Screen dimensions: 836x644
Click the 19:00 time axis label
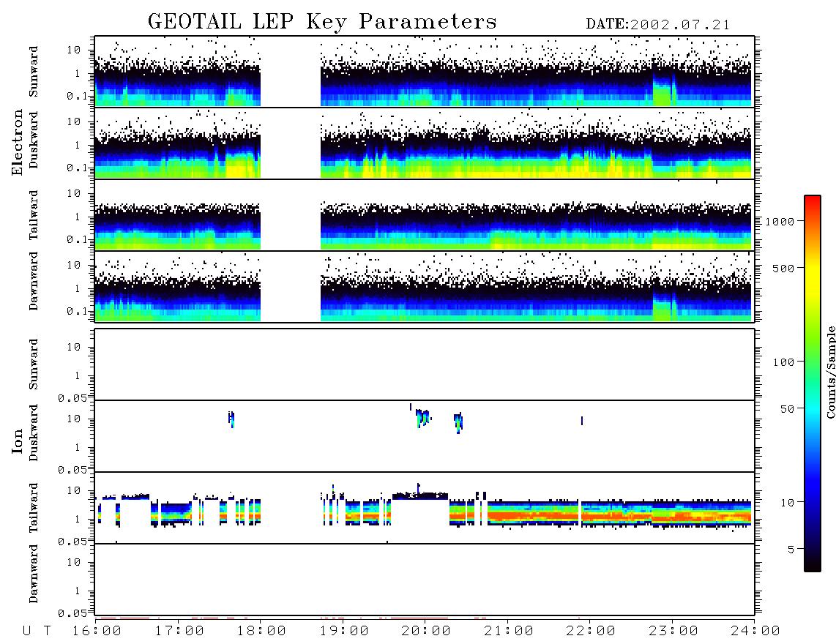[x=344, y=632]
